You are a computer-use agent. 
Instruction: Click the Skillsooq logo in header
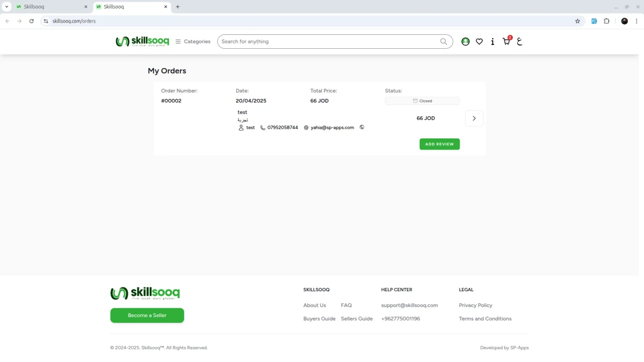click(x=142, y=41)
